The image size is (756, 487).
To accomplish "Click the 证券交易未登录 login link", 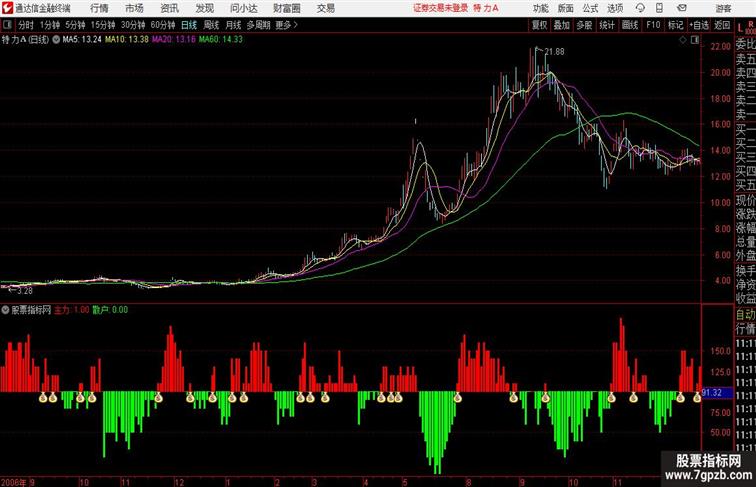I will click(440, 8).
